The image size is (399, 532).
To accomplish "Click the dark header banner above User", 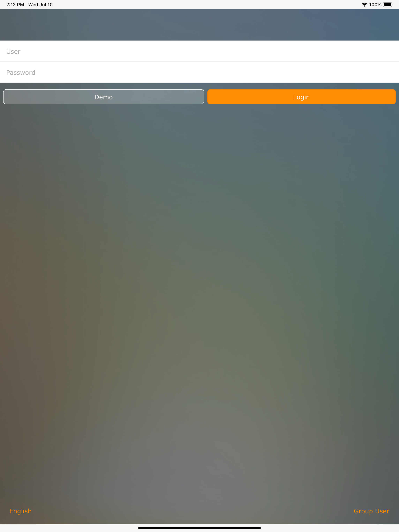I will tap(199, 25).
